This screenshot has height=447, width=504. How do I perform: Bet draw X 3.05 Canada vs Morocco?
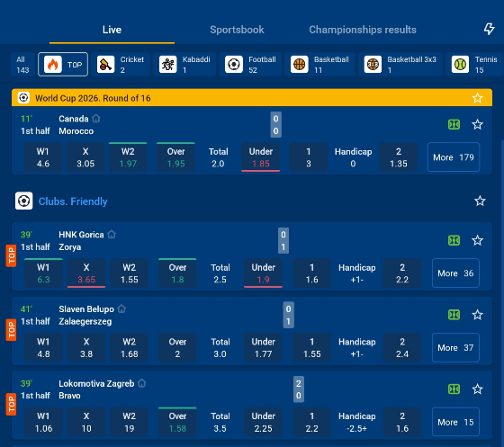tap(85, 157)
